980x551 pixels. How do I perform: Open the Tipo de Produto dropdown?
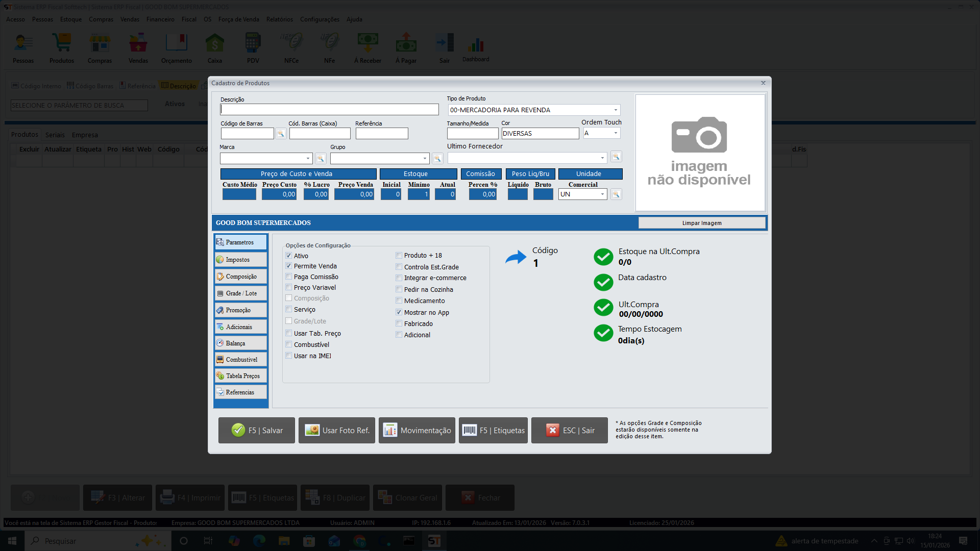click(615, 110)
